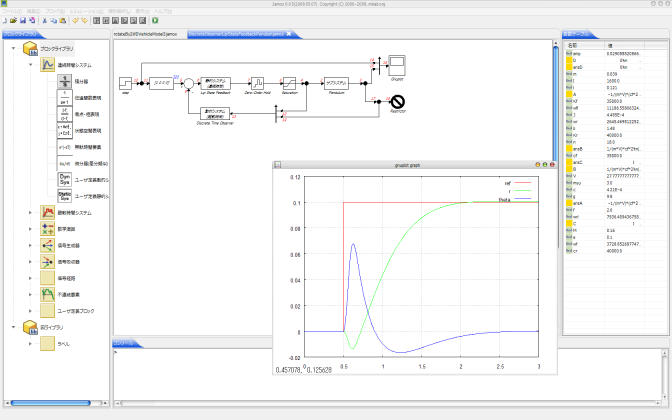This screenshot has height=420, width=672.
Task: Expand the discrete-time systems library folder
Action: pyautogui.click(x=30, y=212)
